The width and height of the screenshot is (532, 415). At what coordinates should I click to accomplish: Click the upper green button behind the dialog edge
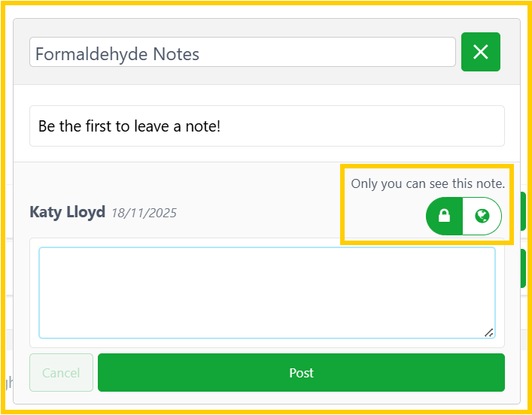tap(523, 211)
